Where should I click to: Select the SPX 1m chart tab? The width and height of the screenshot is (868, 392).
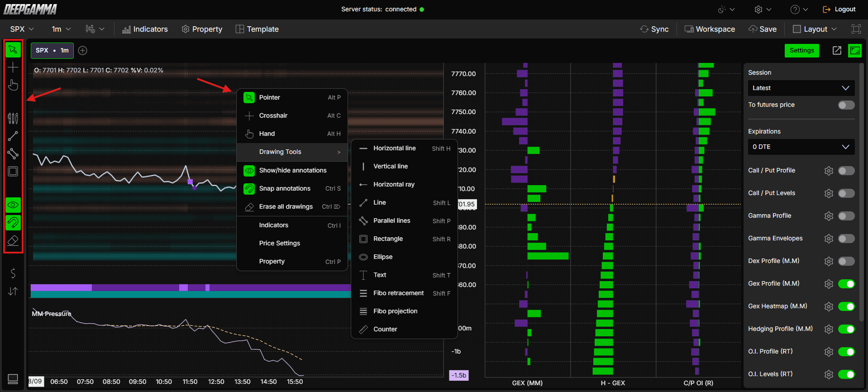(52, 51)
